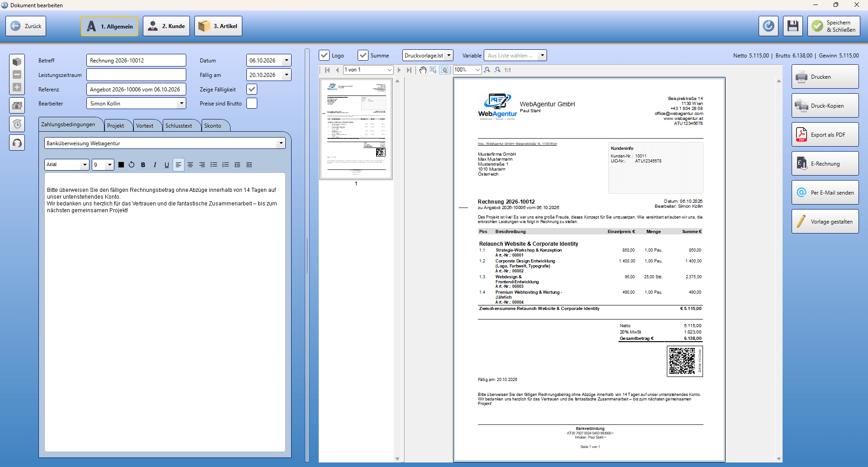Screen dimensions: 868x467
Task: Switch to the Schlusstext tab
Action: tap(179, 126)
